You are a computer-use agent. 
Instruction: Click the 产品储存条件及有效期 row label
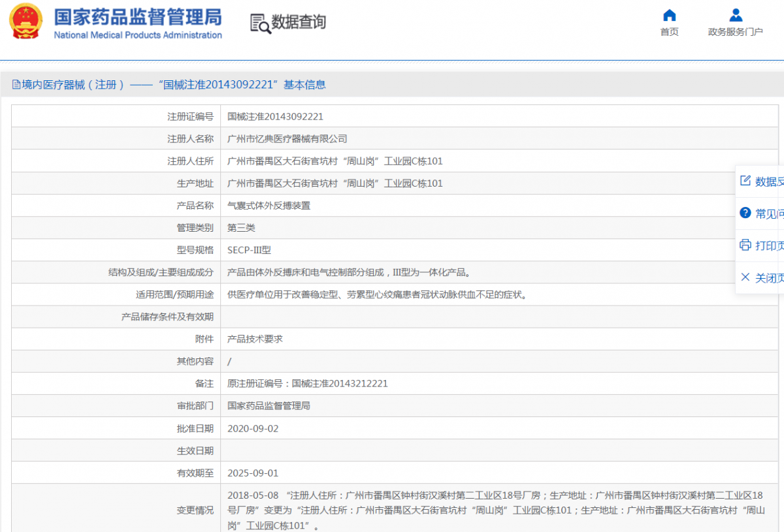(167, 317)
